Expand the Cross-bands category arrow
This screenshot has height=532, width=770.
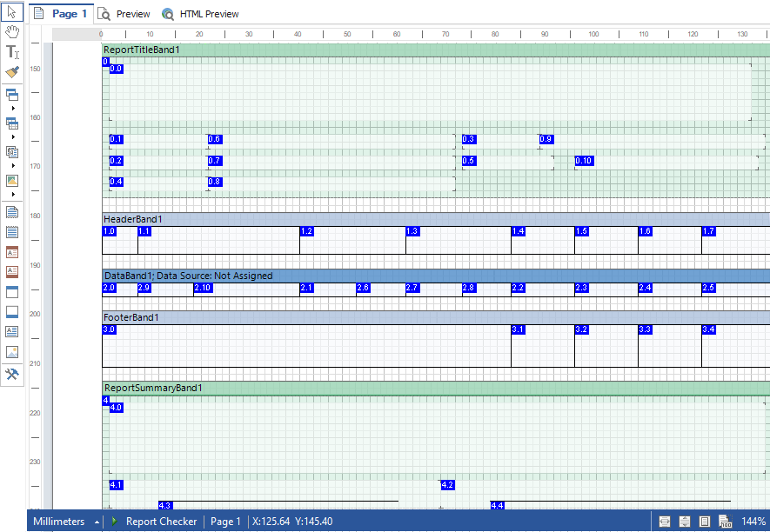[12, 137]
